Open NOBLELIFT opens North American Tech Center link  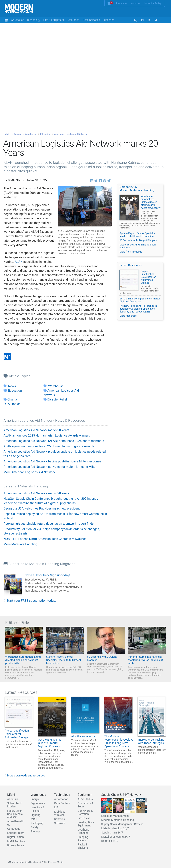point(45,539)
